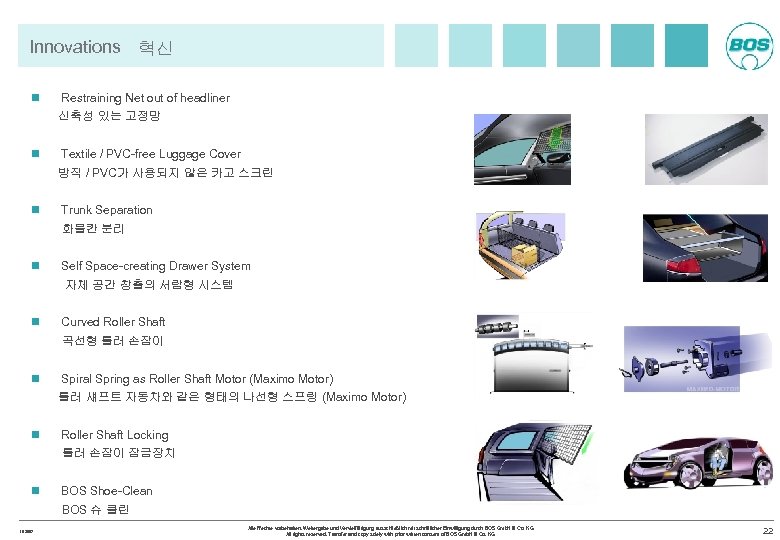The height and width of the screenshot is (540, 780).
Task: Select the open trunk drawer system image
Action: click(705, 248)
